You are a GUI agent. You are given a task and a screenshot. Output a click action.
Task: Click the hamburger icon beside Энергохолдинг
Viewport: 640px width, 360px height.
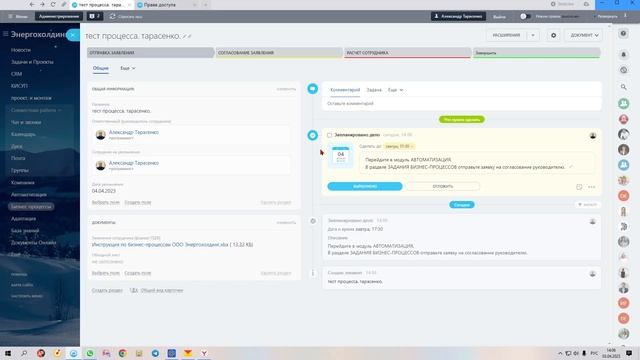pyautogui.click(x=5, y=34)
